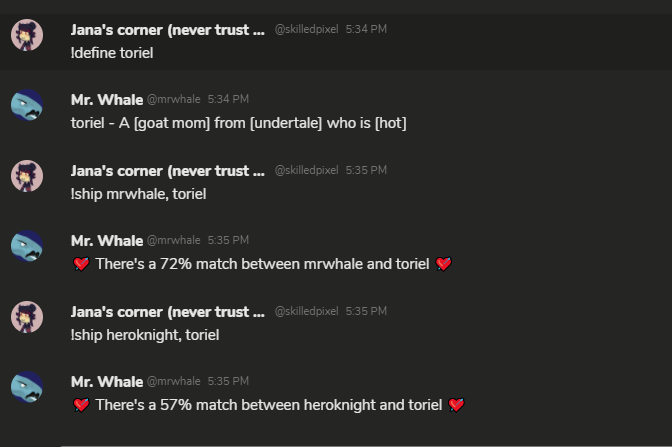This screenshot has height=447, width=672.
Task: Click Mr. Whale's avatar beside the goat mom definition
Action: click(27, 107)
